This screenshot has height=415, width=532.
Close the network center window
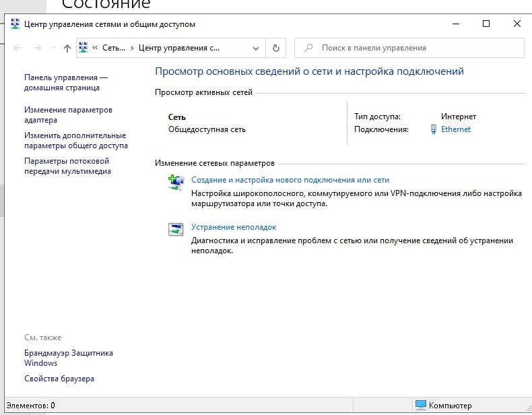(x=517, y=24)
